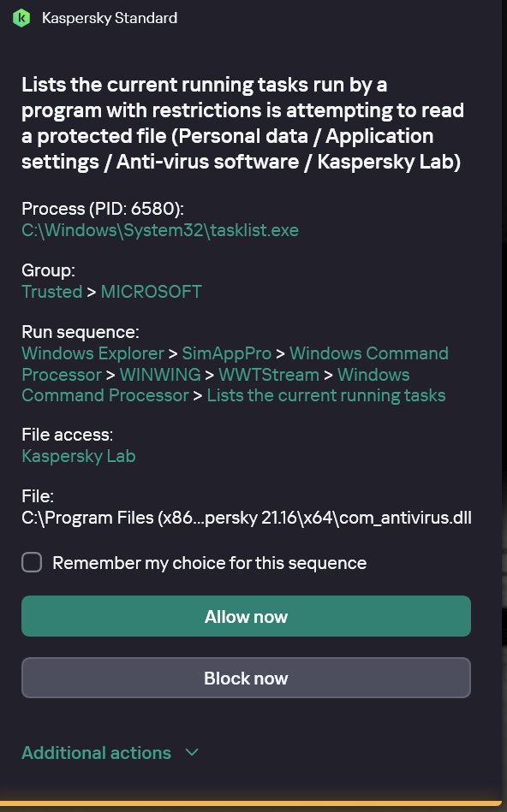Click the Process (PID: 6580) label
The width and height of the screenshot is (507, 812).
pyautogui.click(x=103, y=209)
